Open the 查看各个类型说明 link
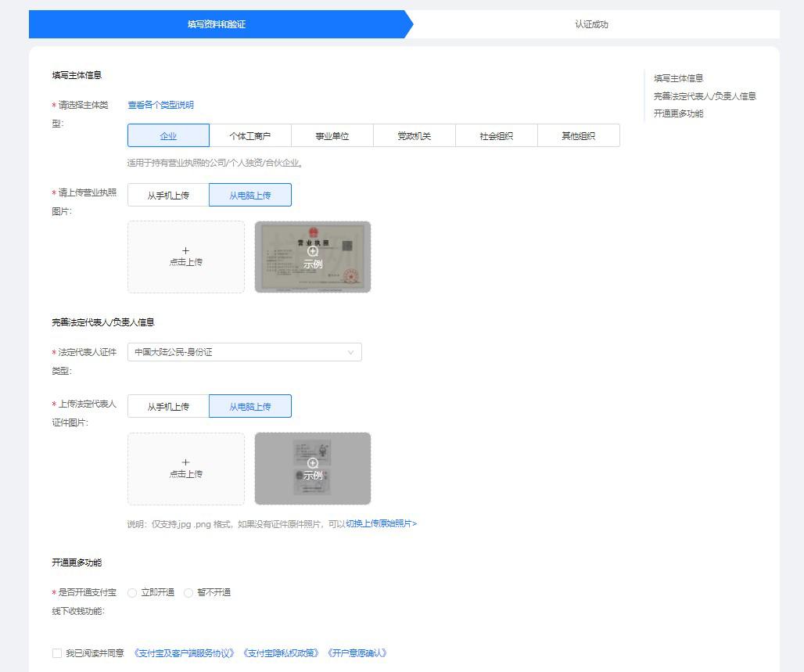804x672 pixels. point(160,104)
